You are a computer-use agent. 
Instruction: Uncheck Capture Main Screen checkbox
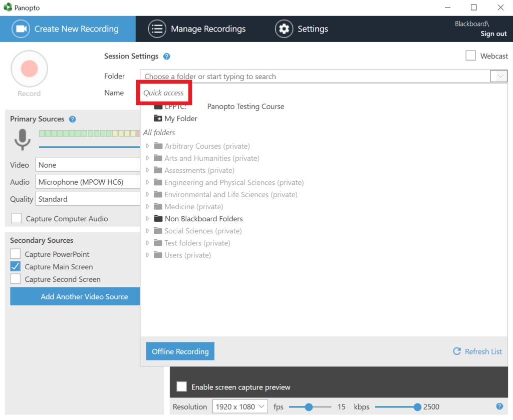(x=16, y=266)
